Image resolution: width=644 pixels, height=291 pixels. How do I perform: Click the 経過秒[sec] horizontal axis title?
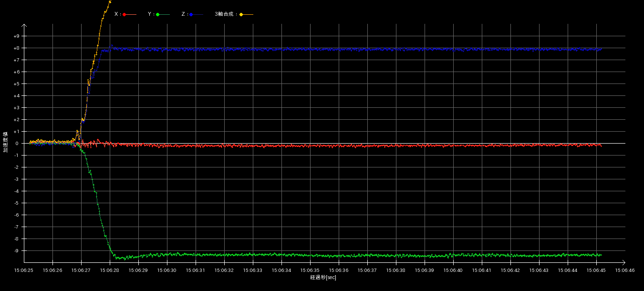[323, 278]
